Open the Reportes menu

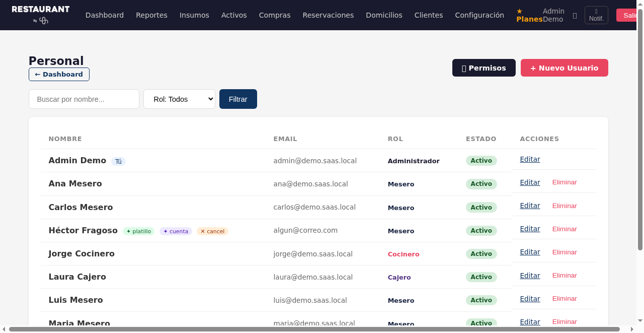tap(151, 15)
